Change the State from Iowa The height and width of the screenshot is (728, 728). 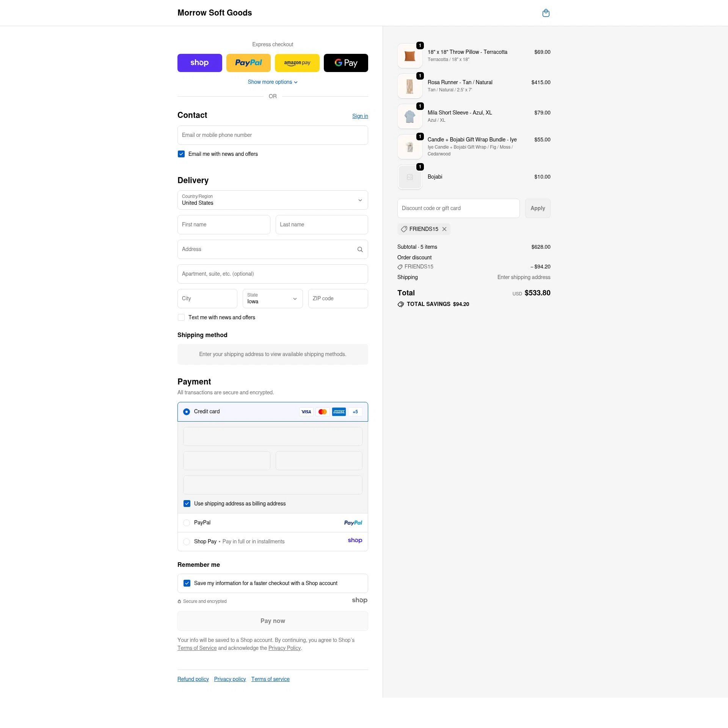point(273,298)
